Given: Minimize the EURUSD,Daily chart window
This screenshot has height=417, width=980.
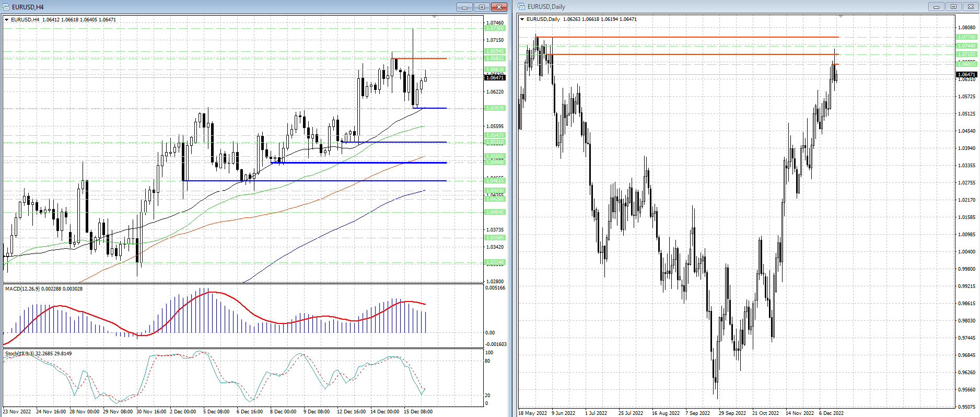Looking at the screenshot, I should (936, 7).
